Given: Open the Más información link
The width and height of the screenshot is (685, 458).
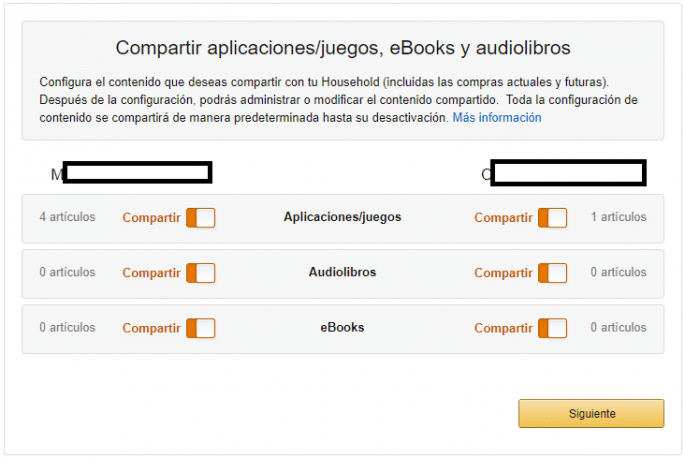Looking at the screenshot, I should click(497, 118).
